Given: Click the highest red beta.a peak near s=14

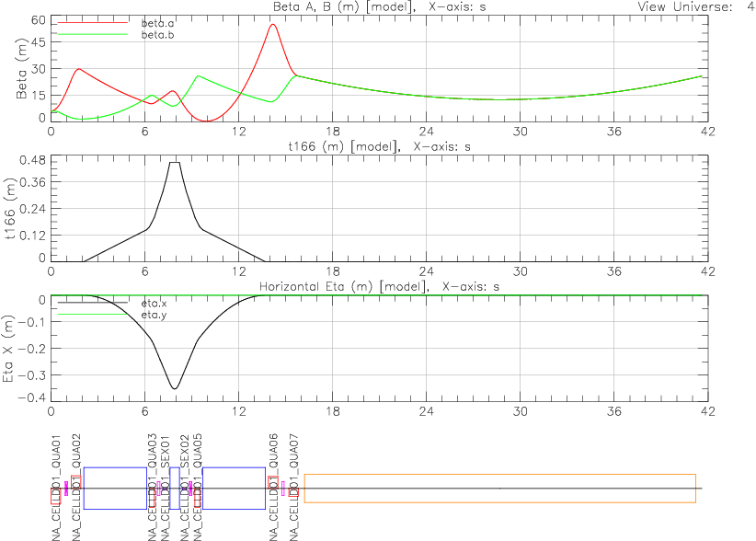Looking at the screenshot, I should [x=273, y=24].
